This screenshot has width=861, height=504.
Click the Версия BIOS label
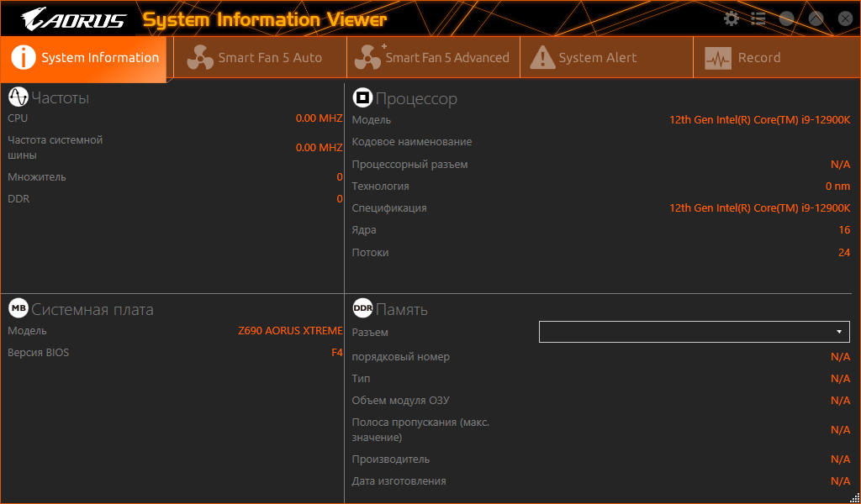tap(39, 353)
